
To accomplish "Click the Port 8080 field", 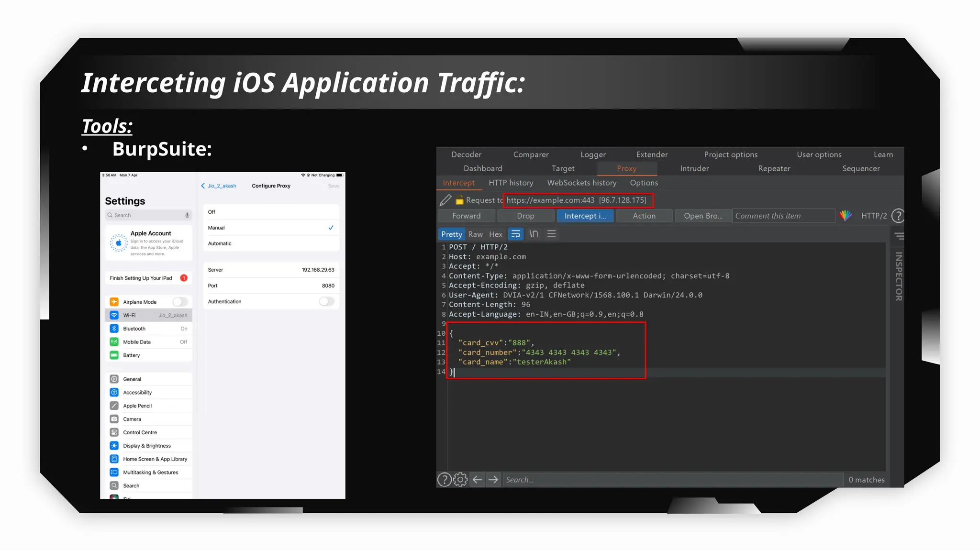I will [271, 286].
